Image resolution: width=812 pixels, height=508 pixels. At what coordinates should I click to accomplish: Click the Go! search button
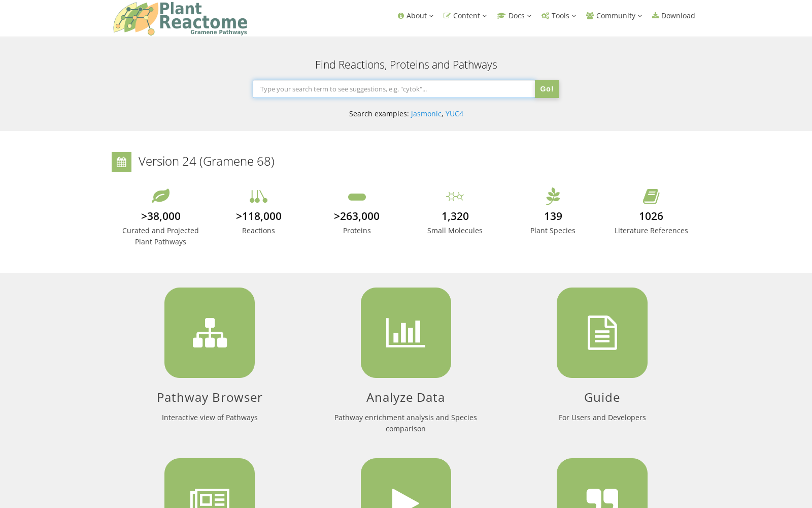pos(547,89)
